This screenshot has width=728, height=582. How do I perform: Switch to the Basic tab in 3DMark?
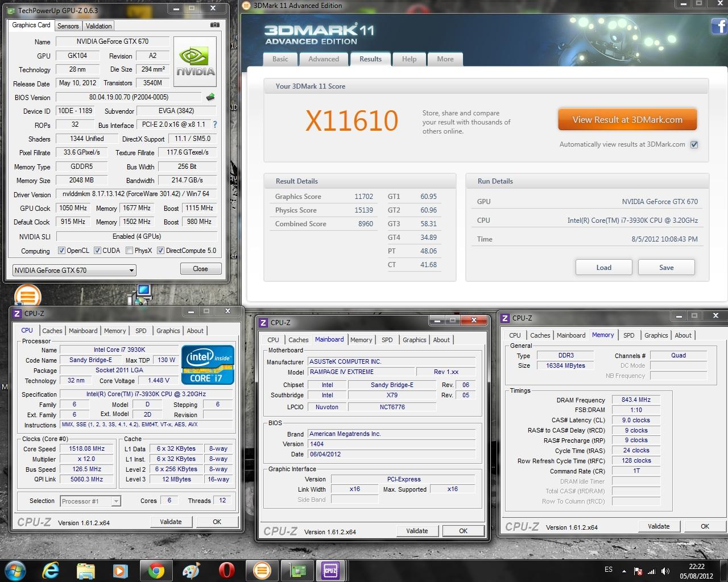coord(280,59)
